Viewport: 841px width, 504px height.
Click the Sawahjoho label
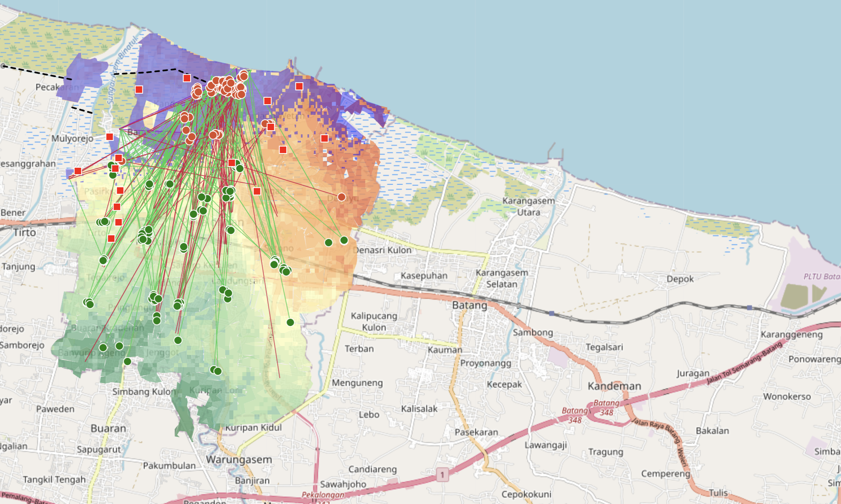[x=343, y=484]
